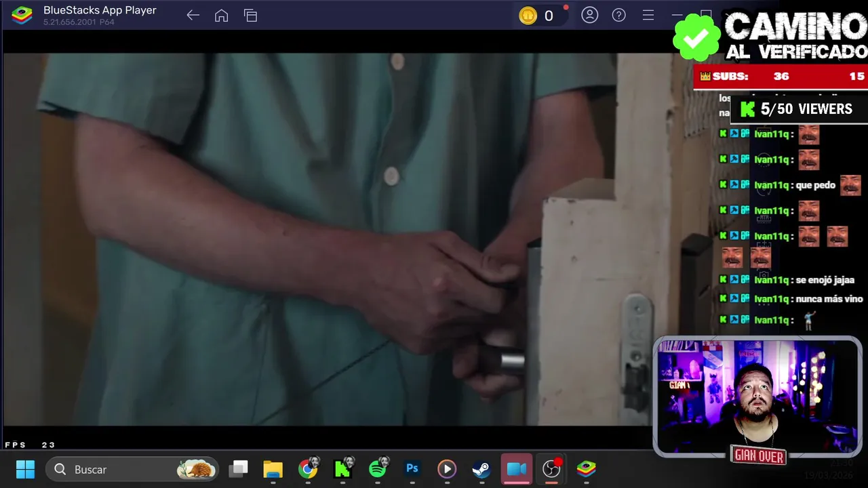Click the SUBS: 36 counter bar

click(780, 77)
